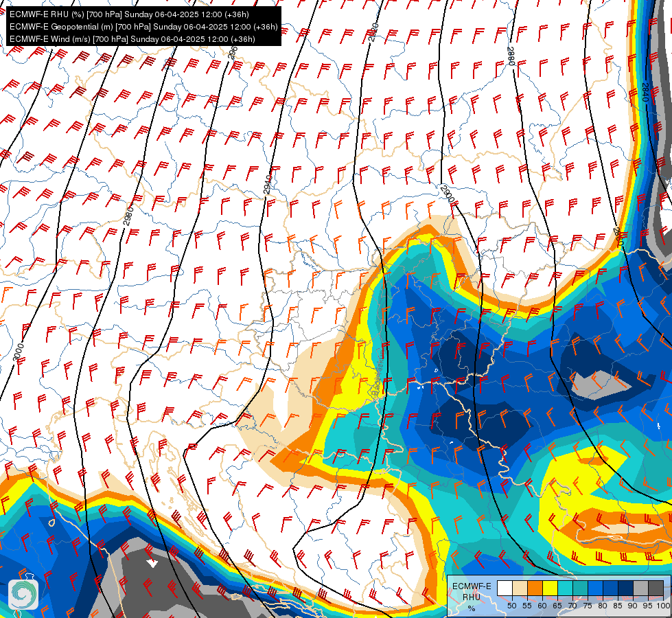672x618 pixels.
Task: Click the orange legend color swatch
Action: click(535, 588)
